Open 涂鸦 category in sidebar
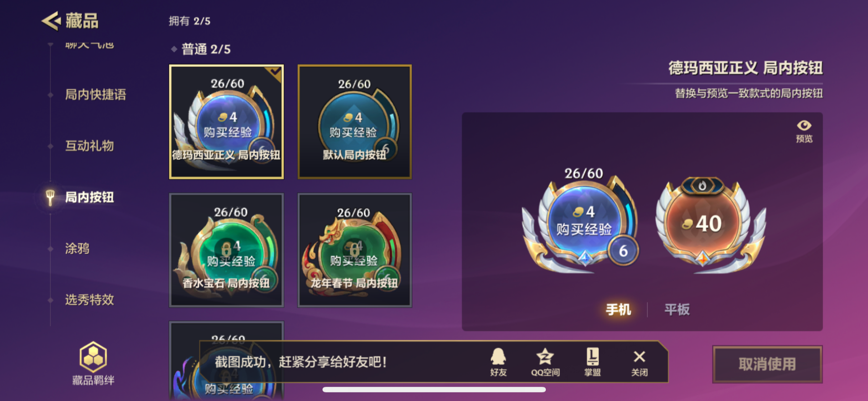Viewport: 868px width, 401px height. [x=77, y=248]
